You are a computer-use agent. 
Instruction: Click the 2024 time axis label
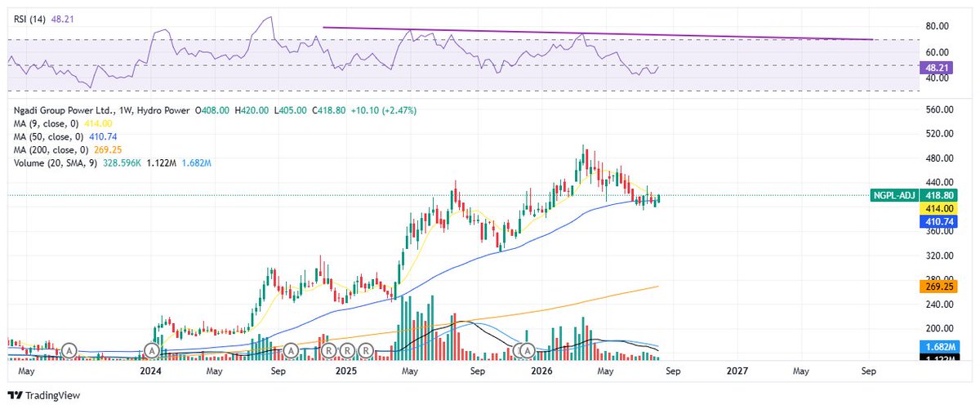point(150,371)
